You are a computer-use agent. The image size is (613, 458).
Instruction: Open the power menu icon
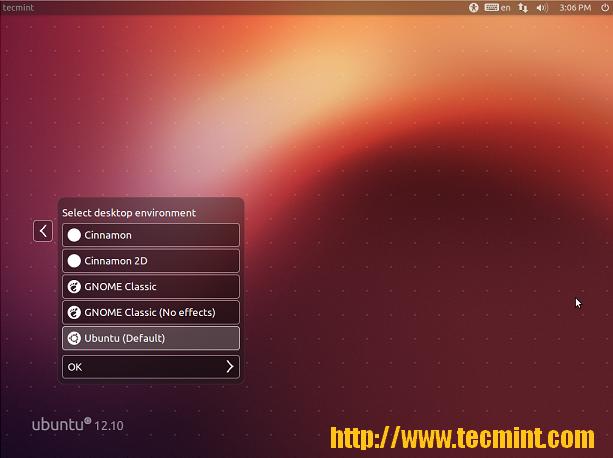click(605, 7)
